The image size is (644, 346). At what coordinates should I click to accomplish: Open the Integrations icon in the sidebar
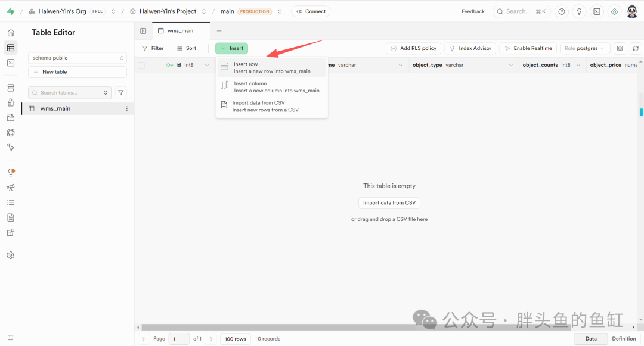point(11,232)
